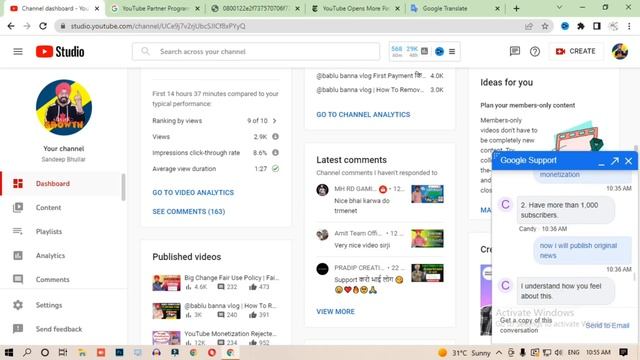Open the Help question mark icon
640x360 pixels.
pyautogui.click(x=535, y=51)
